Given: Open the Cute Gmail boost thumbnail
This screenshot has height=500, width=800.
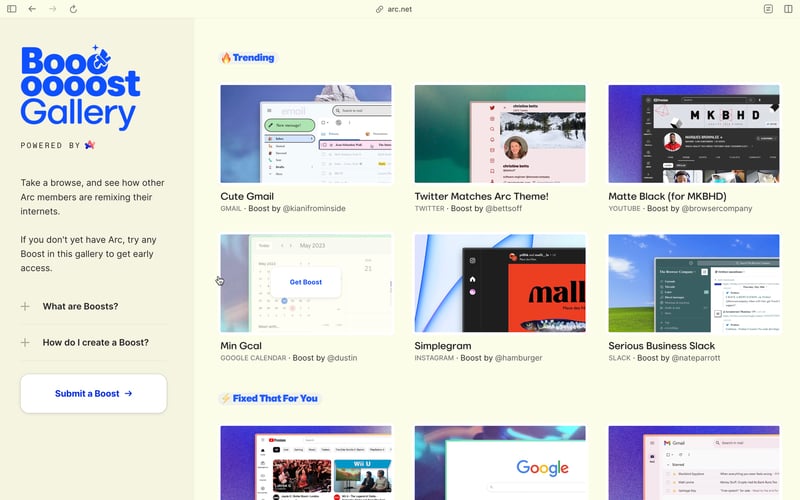Looking at the screenshot, I should pos(305,134).
